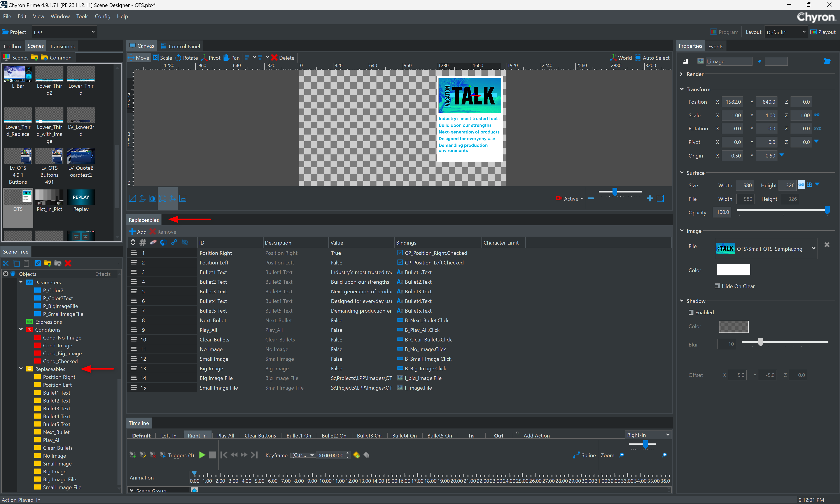840x504 pixels.
Task: Click the yellow folder import icon
Action: tap(47, 263)
